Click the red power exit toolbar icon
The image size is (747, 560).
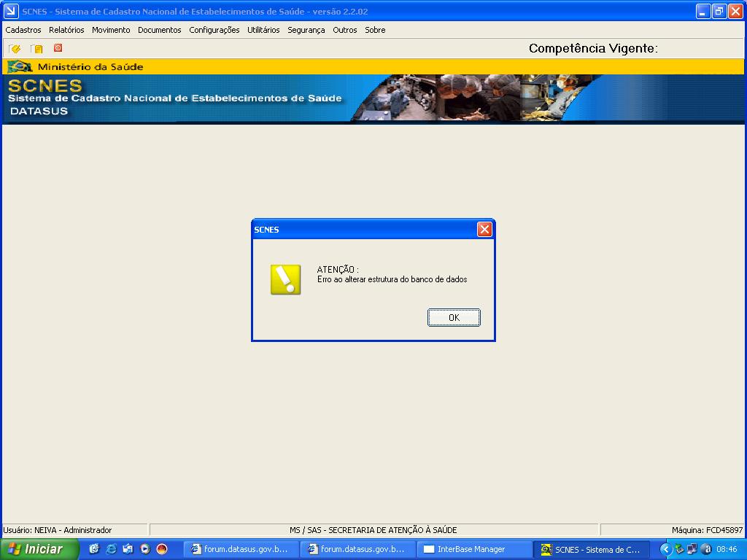coord(58,47)
